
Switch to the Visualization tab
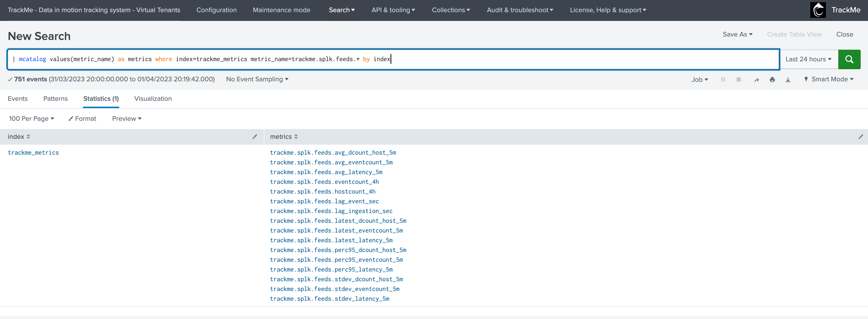[x=153, y=99]
